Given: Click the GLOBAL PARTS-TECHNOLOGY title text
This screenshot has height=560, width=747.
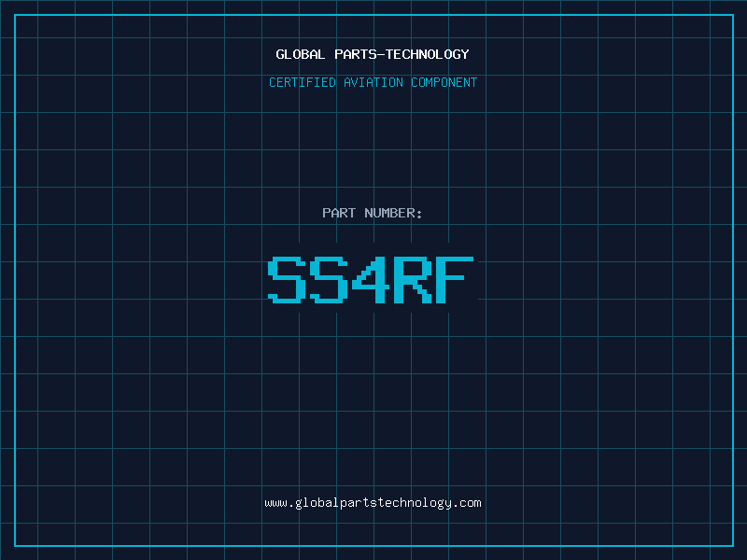Looking at the screenshot, I should (x=373, y=54).
